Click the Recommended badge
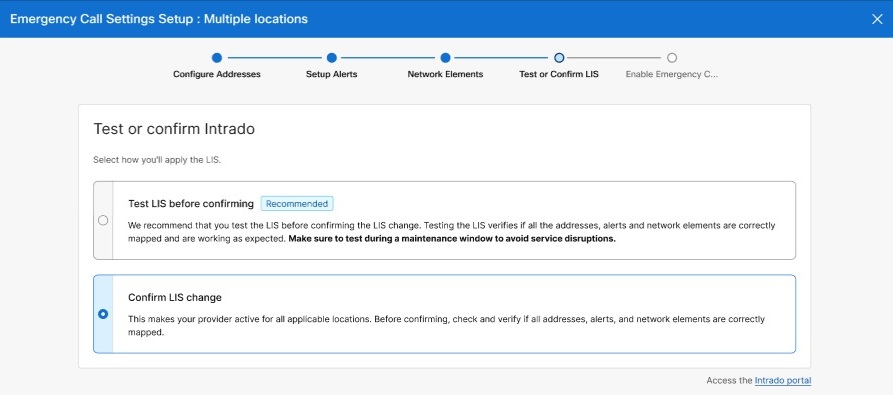This screenshot has height=395, width=893. tap(297, 204)
